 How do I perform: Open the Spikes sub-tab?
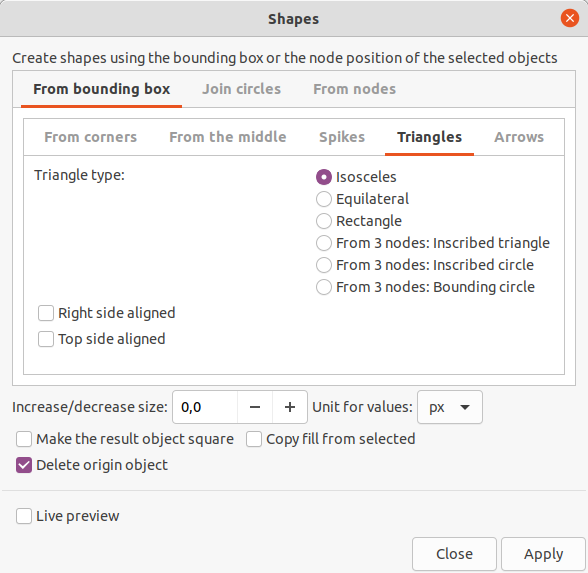click(x=342, y=137)
